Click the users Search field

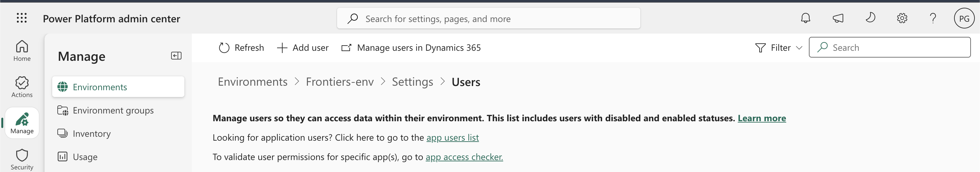tap(890, 48)
